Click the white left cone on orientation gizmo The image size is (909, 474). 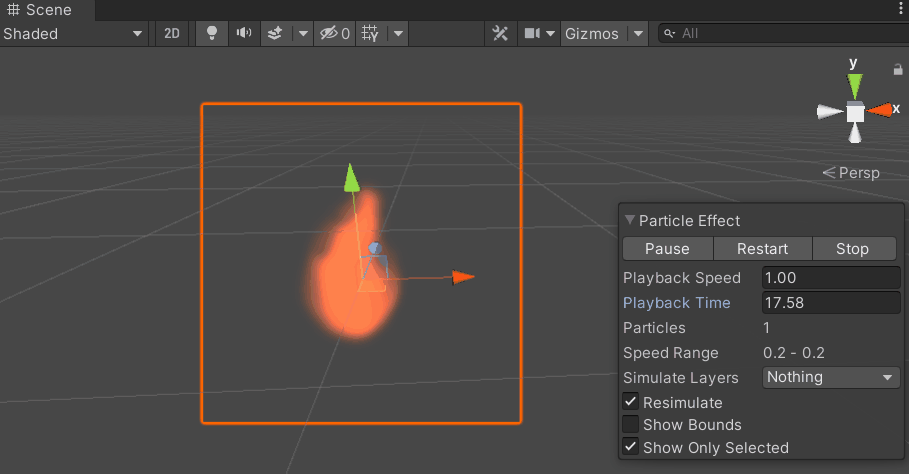[830, 112]
